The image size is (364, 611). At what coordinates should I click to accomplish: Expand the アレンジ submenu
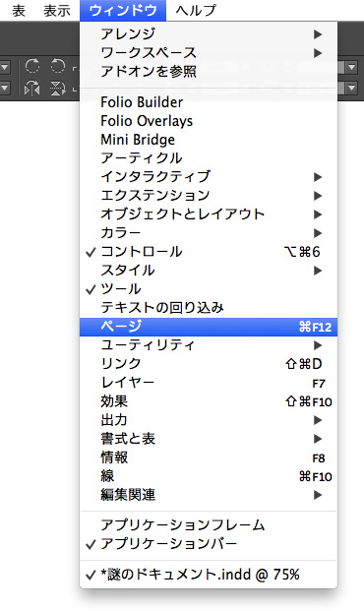tap(209, 33)
